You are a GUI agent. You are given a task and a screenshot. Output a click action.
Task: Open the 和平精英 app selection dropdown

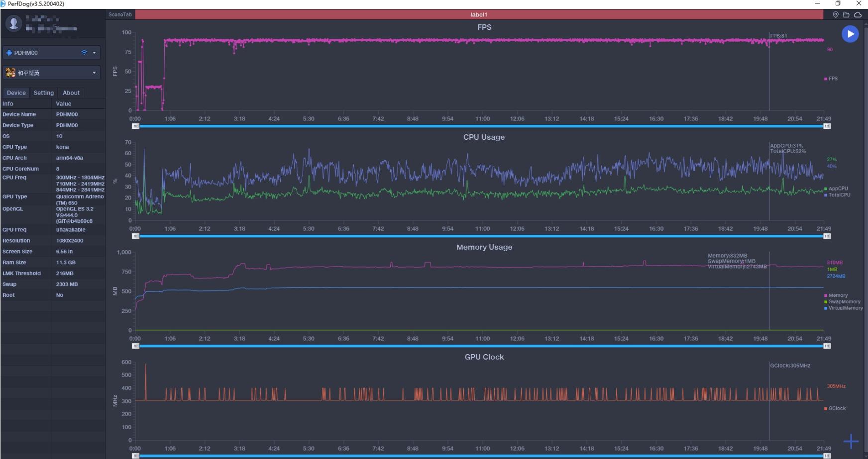[94, 73]
